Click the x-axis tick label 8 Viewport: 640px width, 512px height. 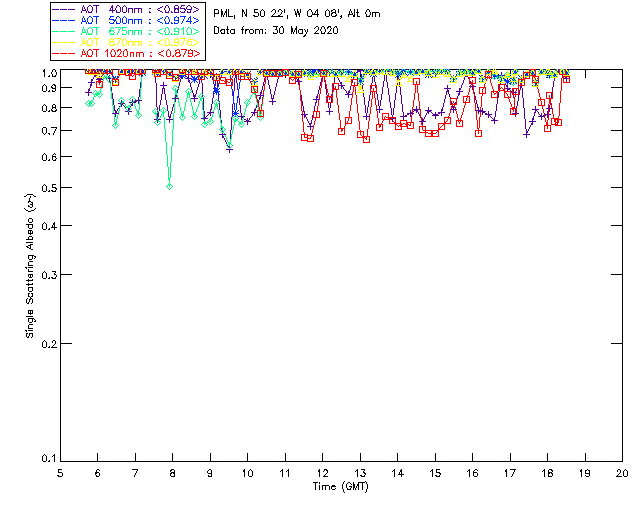click(x=173, y=473)
